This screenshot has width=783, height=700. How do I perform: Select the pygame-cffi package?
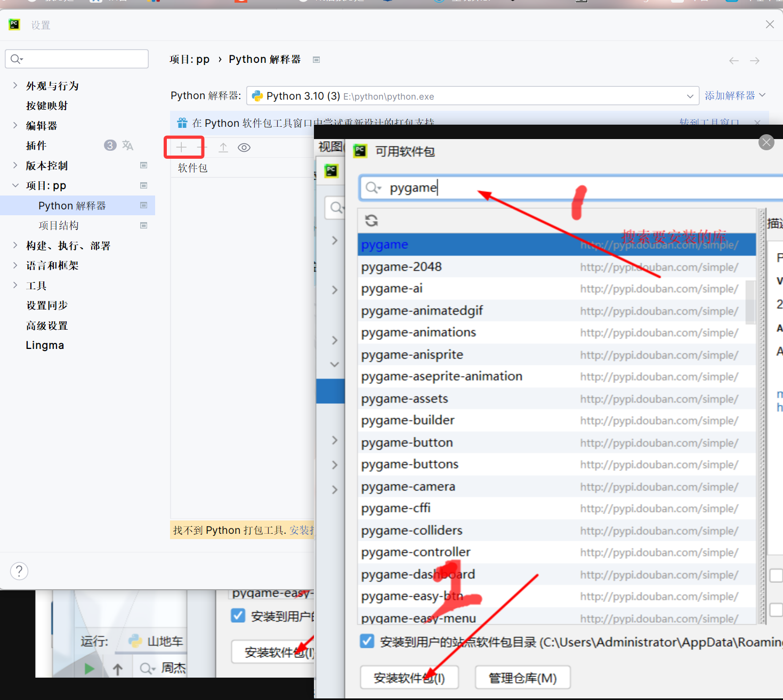(x=556, y=508)
